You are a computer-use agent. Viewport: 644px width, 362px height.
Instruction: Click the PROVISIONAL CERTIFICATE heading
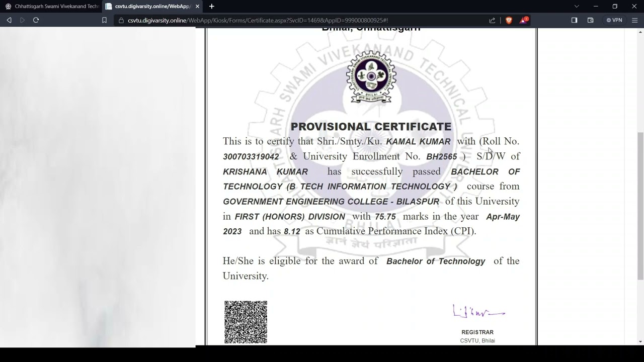[x=371, y=127]
